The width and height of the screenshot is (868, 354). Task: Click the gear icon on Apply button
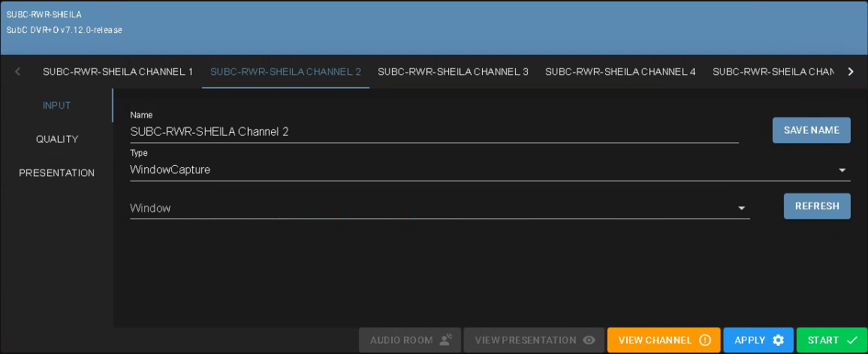coord(779,340)
